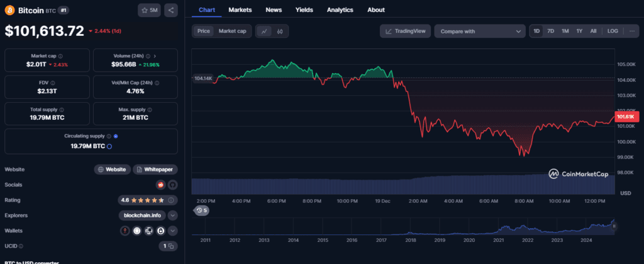This screenshot has width=644, height=264.
Task: Click the third wallet icon in Wallets row
Action: (148, 231)
